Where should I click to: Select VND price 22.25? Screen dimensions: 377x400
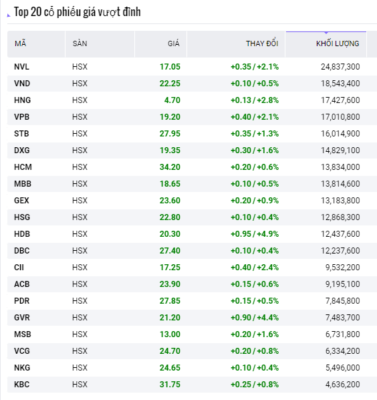[x=170, y=84]
